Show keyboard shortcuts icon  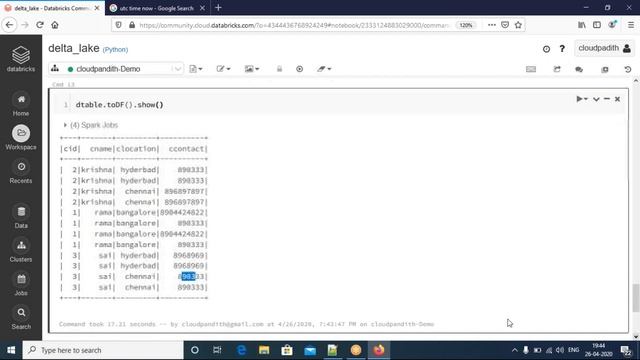531,69
